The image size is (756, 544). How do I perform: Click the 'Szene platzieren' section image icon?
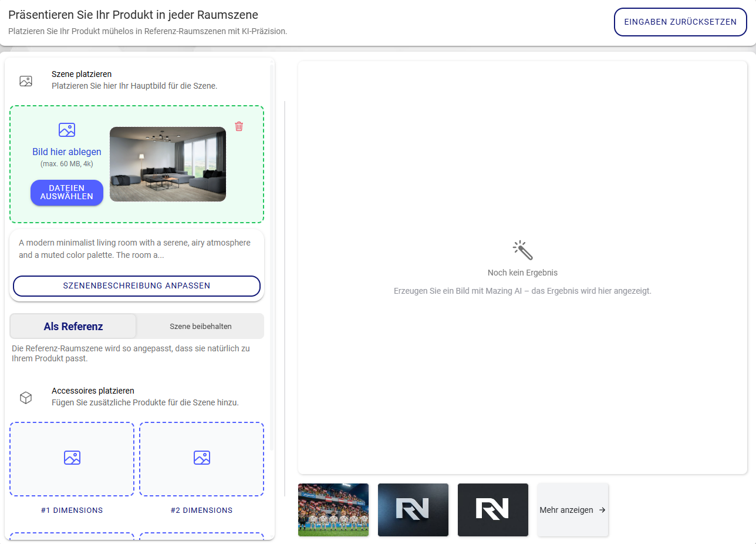point(26,81)
